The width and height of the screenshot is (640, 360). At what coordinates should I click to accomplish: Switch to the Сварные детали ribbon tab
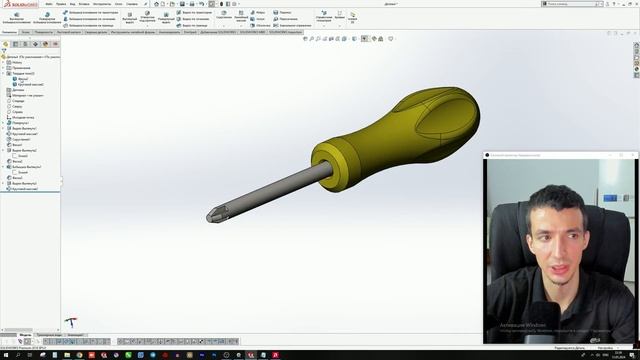96,32
